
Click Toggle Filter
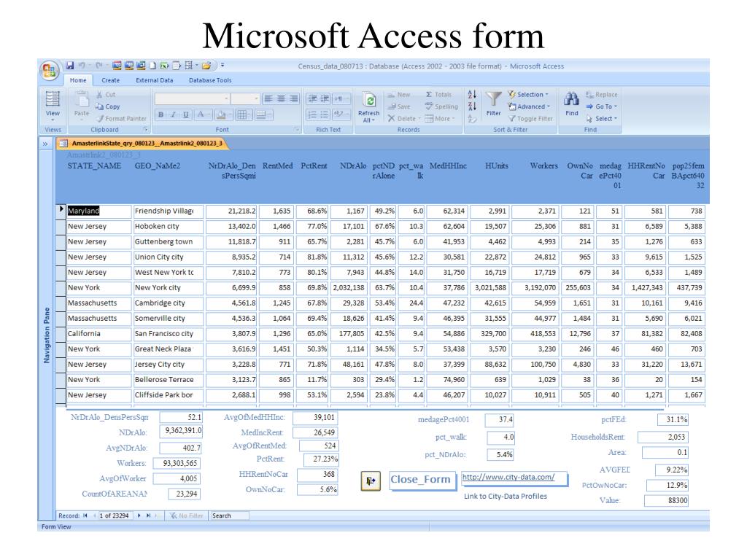tap(530, 119)
